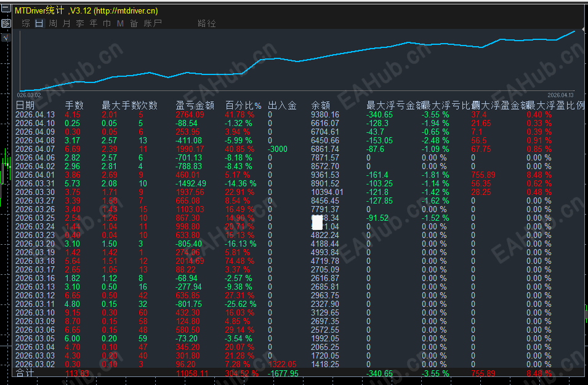Open the 币 currency tab
This screenshot has height=385, width=588.
(107, 23)
